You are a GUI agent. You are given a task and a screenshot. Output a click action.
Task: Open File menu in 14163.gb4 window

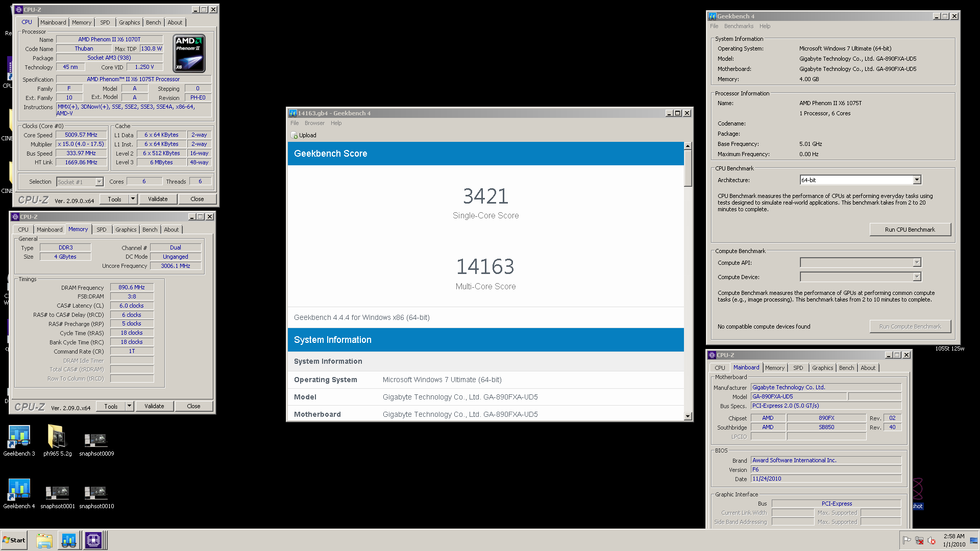click(295, 123)
